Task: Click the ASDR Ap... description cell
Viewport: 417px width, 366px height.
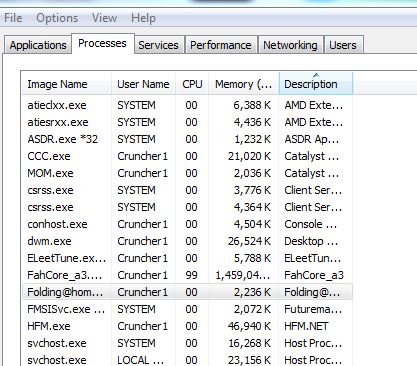Action: (312, 139)
